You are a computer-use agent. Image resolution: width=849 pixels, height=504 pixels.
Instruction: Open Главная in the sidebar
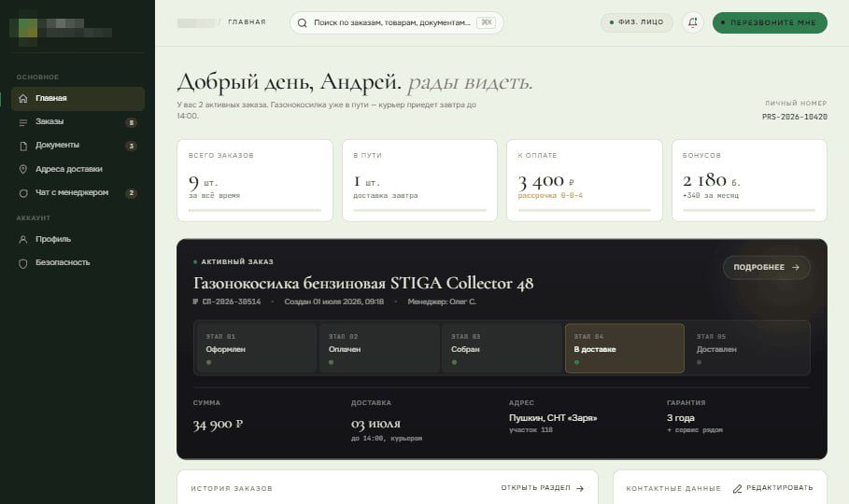78,99
